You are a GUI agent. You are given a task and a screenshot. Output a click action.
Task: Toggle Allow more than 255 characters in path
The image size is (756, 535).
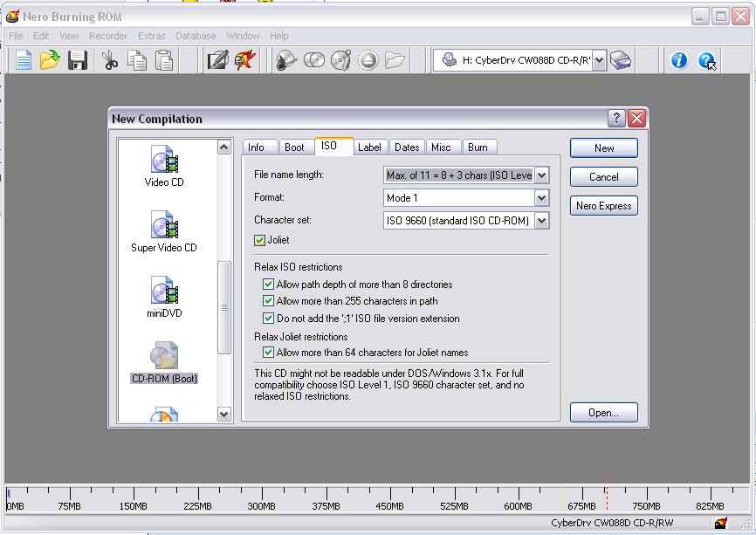(269, 301)
